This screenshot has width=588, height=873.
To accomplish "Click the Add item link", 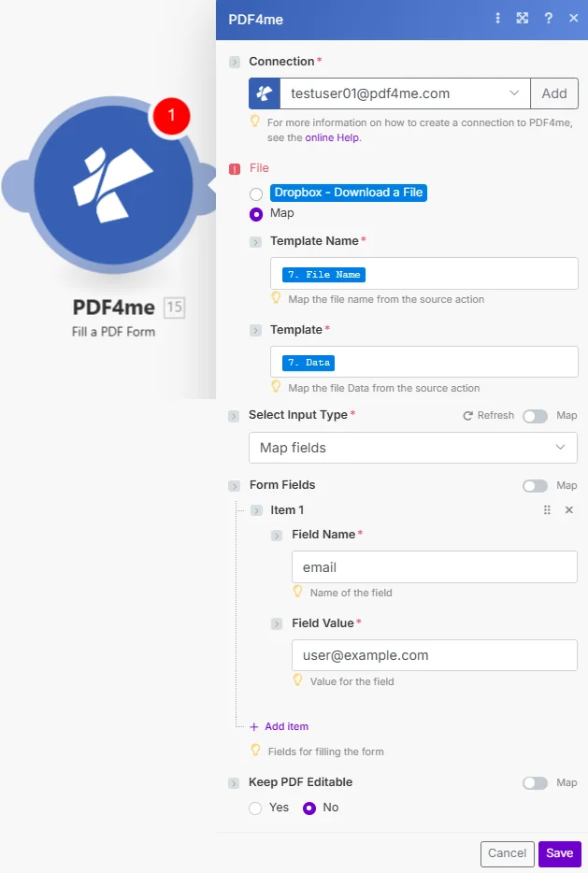I will 286,726.
